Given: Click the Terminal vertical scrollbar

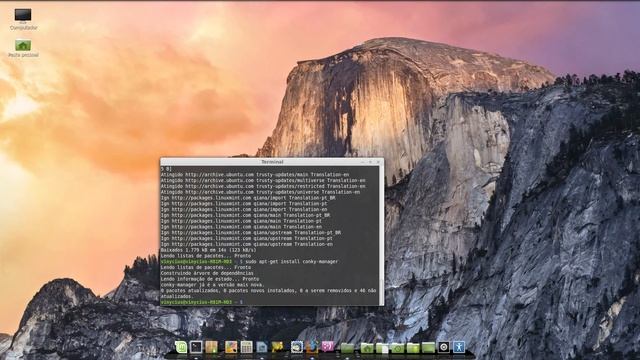Looking at the screenshot, I should [x=381, y=235].
